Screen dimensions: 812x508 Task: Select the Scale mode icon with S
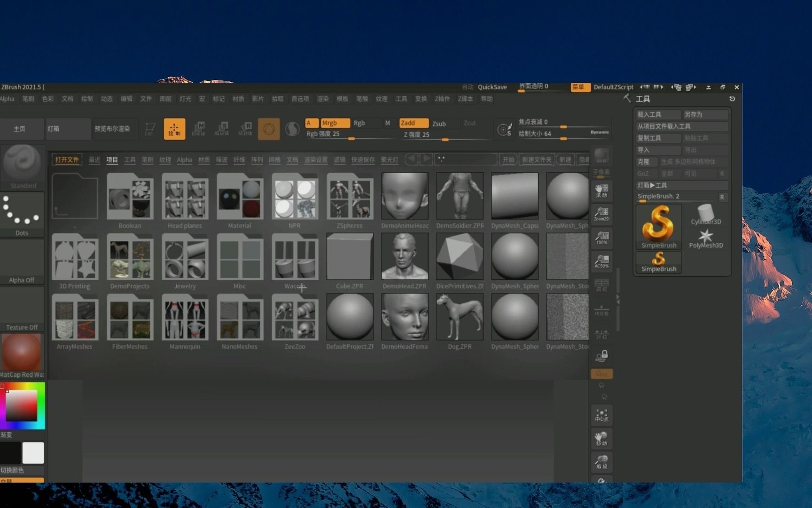point(222,129)
